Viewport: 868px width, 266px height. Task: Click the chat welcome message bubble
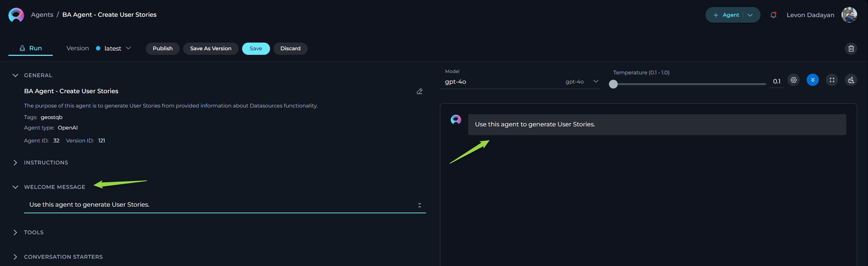point(657,125)
